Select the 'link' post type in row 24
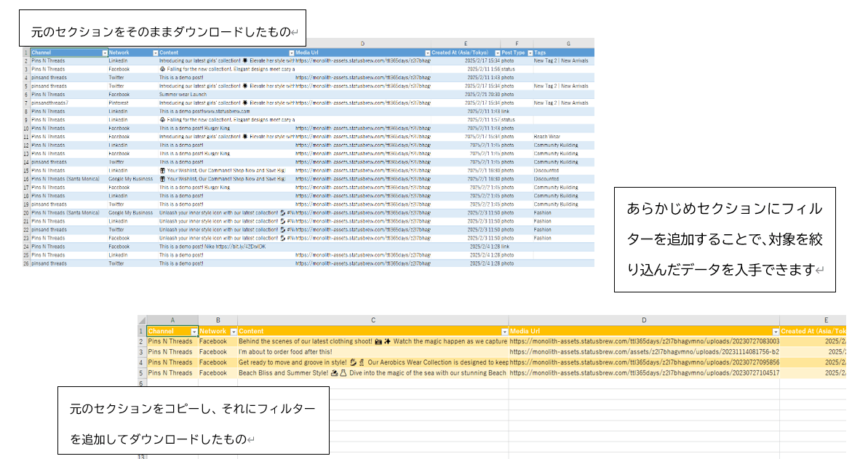The height and width of the screenshot is (459, 868). tap(517, 247)
